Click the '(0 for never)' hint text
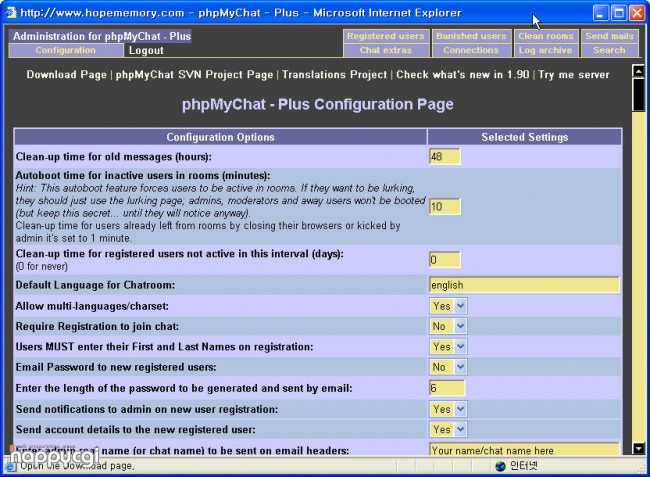The image size is (650, 477). tap(41, 266)
